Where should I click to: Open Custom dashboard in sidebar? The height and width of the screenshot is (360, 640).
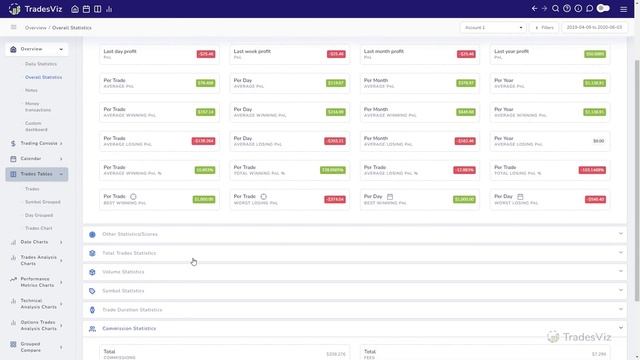point(36,126)
